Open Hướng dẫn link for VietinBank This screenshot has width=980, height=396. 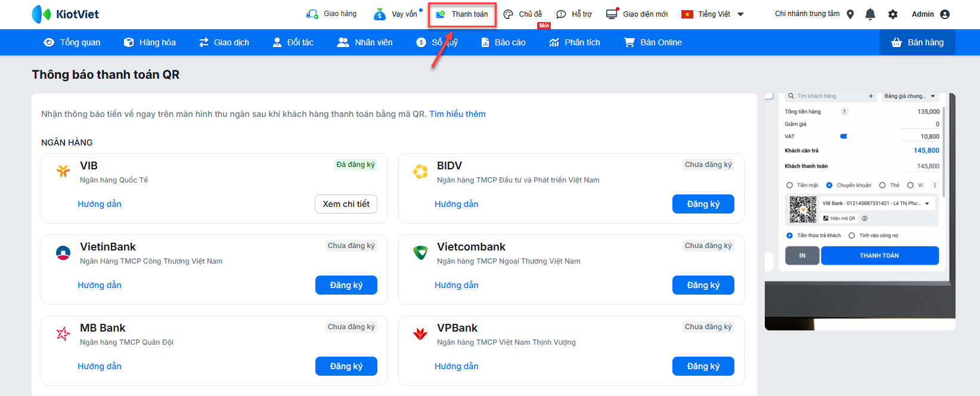[100, 285]
